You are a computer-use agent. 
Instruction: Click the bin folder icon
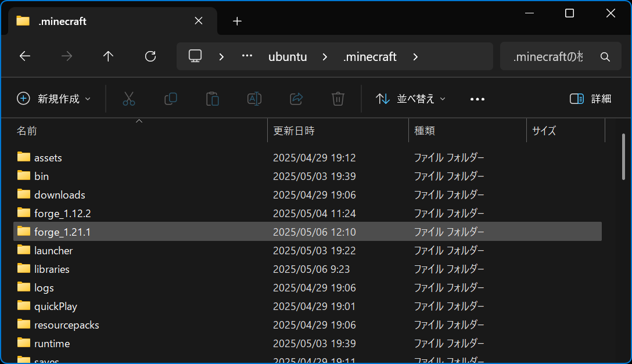point(24,175)
